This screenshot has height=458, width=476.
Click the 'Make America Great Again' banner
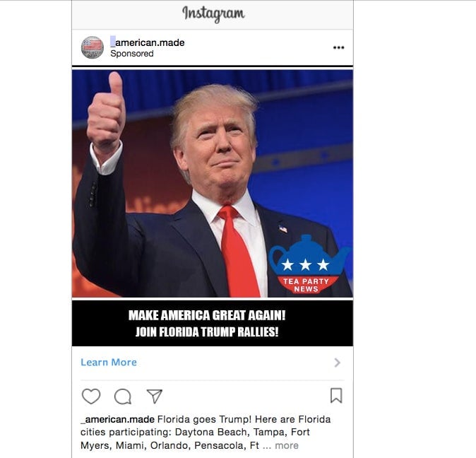pos(207,315)
